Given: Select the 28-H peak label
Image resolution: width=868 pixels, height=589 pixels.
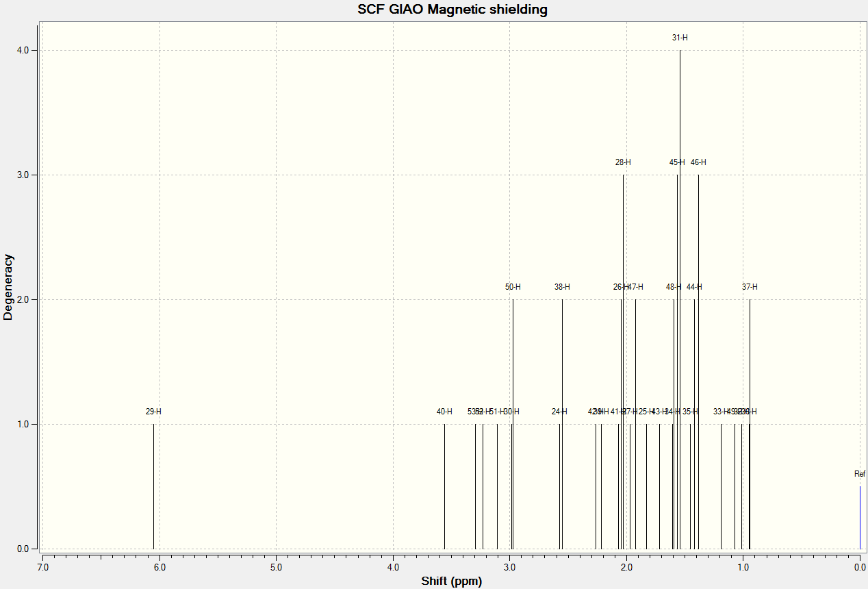Looking at the screenshot, I should pyautogui.click(x=623, y=162).
